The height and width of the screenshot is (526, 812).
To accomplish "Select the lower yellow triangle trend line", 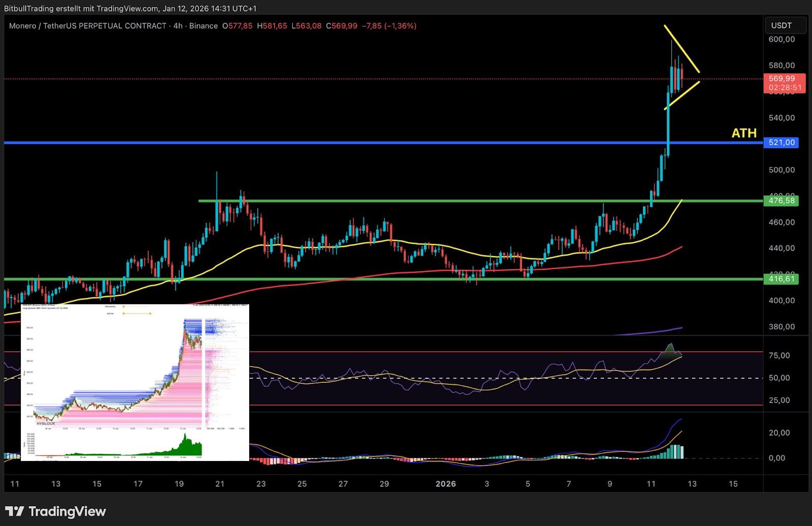I will pyautogui.click(x=682, y=95).
